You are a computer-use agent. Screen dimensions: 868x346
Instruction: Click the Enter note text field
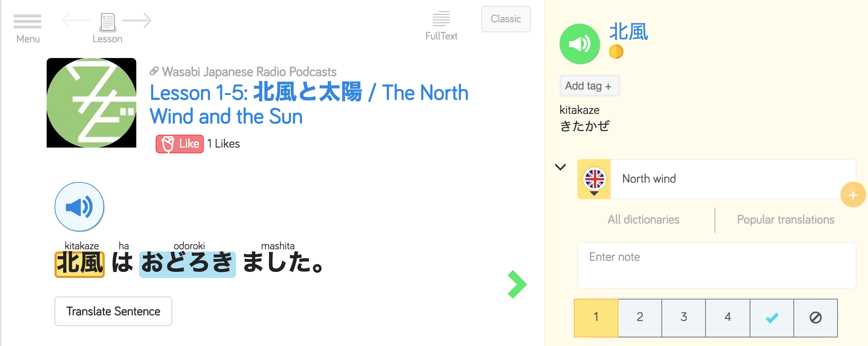pos(717,265)
